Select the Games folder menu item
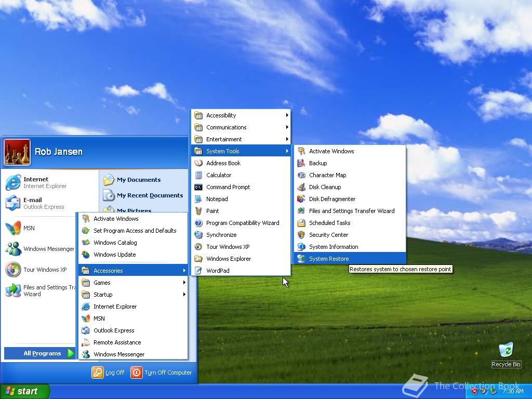This screenshot has width=532, height=399. (133, 283)
